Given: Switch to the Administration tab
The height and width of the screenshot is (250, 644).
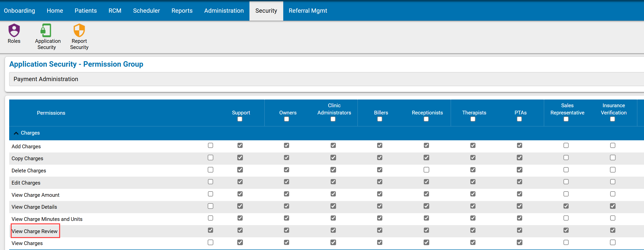Looking at the screenshot, I should tap(224, 10).
